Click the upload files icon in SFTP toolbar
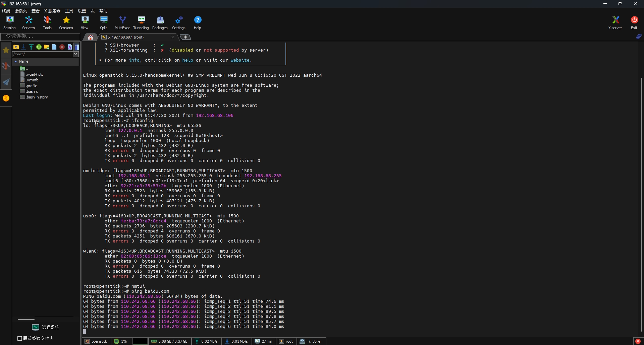The width and height of the screenshot is (644, 345). 31,47
